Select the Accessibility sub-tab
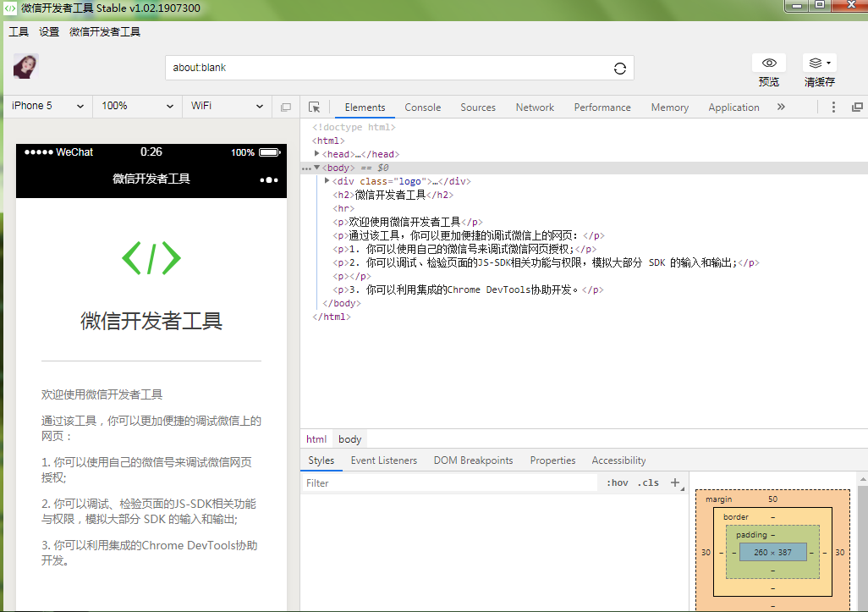868x612 pixels. click(618, 460)
